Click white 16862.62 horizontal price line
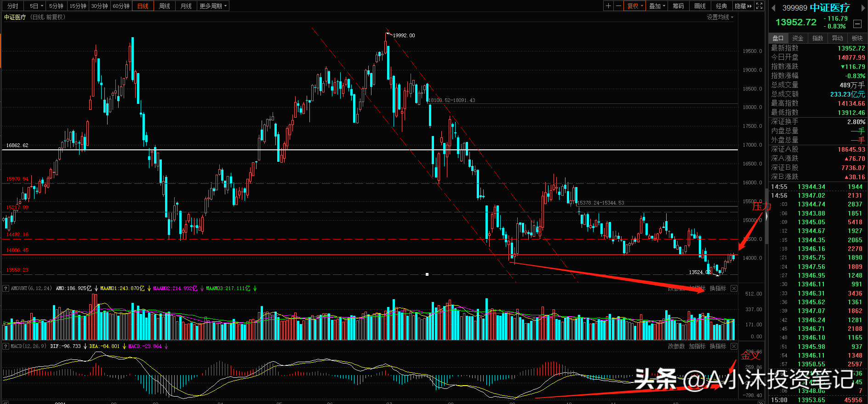The height and width of the screenshot is (404, 868). click(x=370, y=150)
